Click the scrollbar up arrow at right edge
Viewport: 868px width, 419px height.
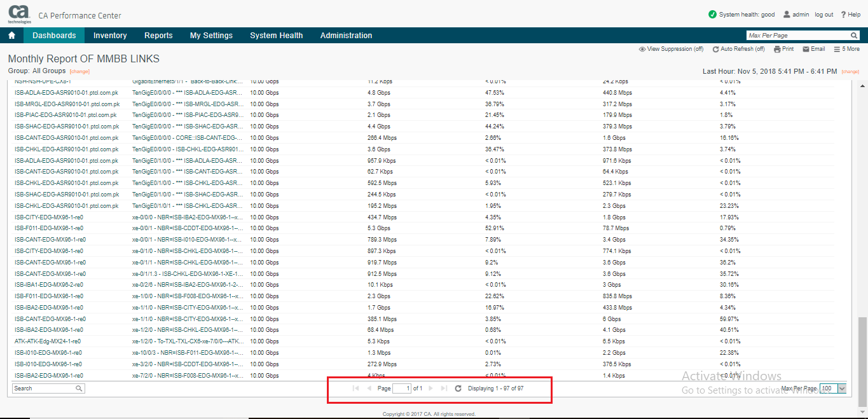click(x=862, y=85)
